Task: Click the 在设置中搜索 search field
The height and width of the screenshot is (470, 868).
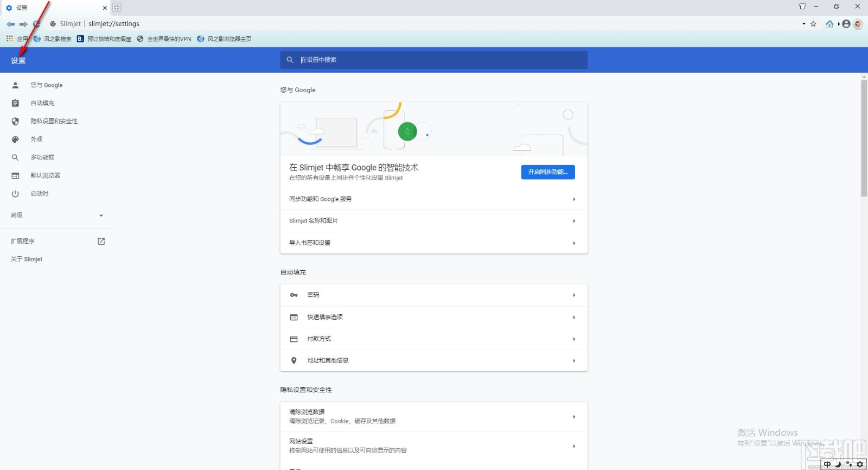Action: pyautogui.click(x=434, y=60)
